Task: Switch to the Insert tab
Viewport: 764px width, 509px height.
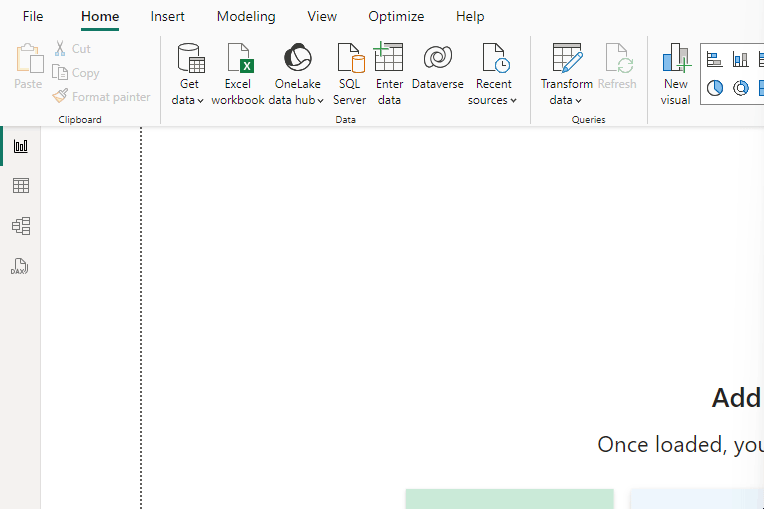Action: (x=167, y=17)
